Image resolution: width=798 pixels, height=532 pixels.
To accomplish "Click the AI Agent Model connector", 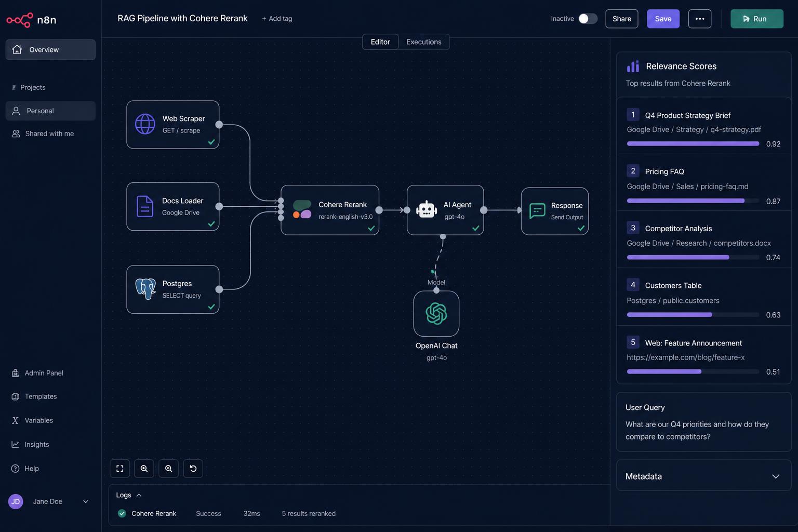I will pos(443,237).
